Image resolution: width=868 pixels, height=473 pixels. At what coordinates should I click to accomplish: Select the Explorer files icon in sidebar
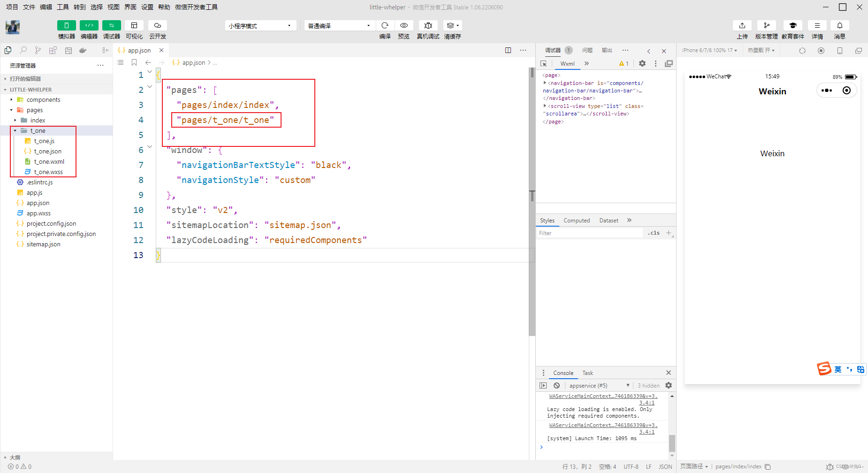(x=8, y=50)
